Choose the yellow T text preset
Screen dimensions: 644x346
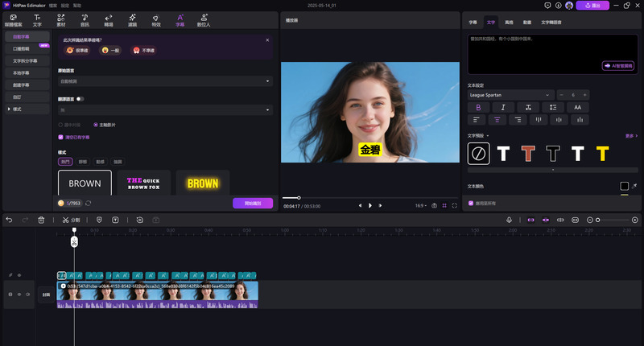[x=602, y=153]
